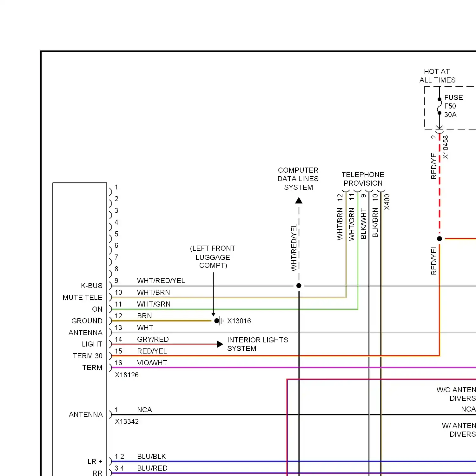Click the GROUND pin function label

(87, 321)
